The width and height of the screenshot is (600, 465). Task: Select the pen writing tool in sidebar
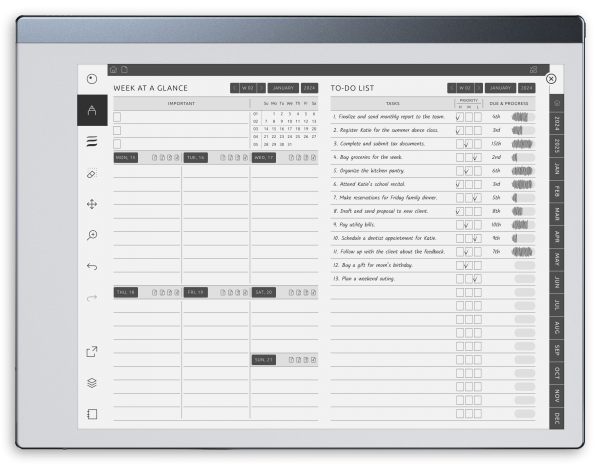(92, 110)
